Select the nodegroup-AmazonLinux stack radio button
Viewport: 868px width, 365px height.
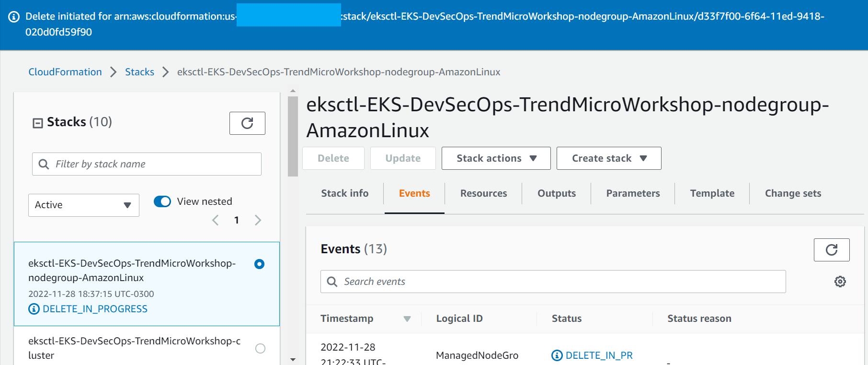tap(259, 264)
